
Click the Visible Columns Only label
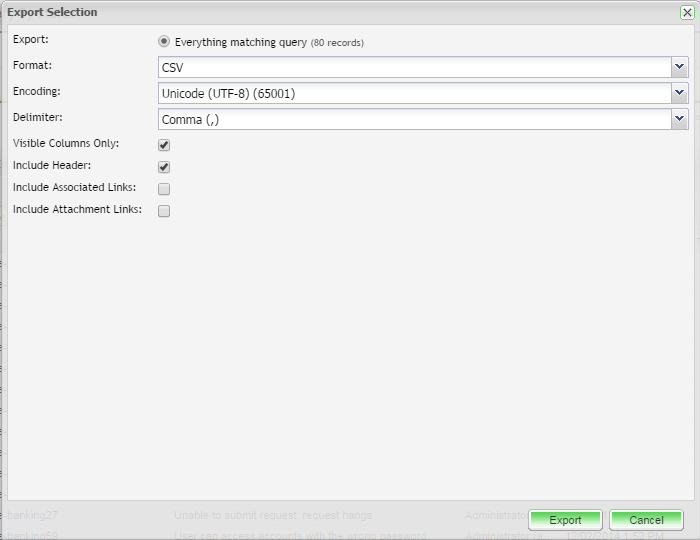(66, 144)
